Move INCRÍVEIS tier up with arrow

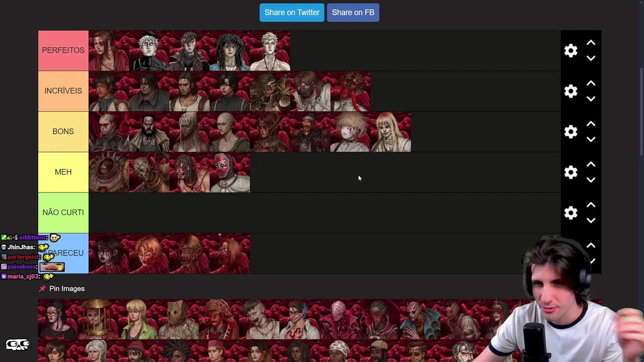[591, 83]
